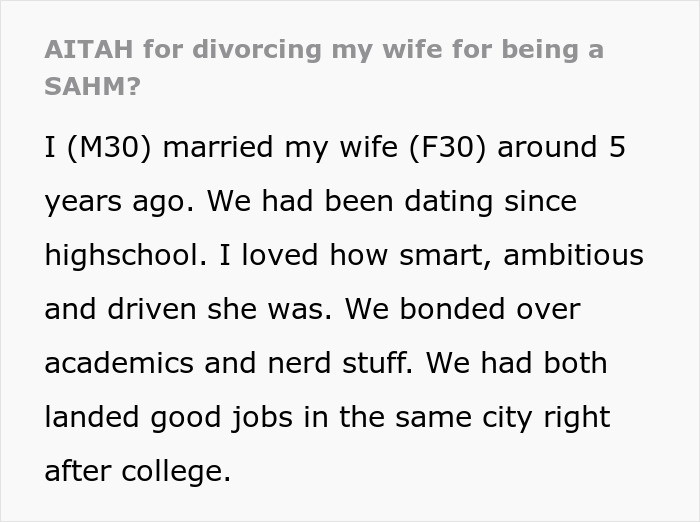This screenshot has height=522, width=700.
Task: Click the word academics
Action: tap(119, 362)
